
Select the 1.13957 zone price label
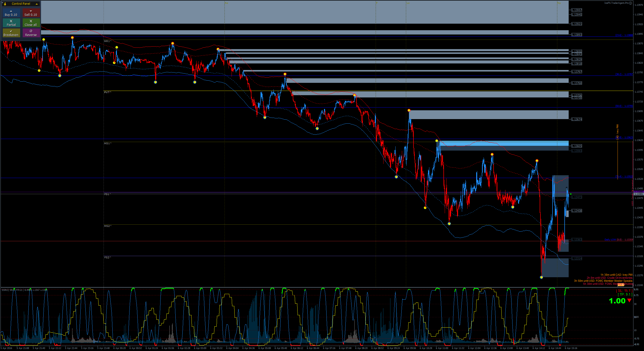click(x=576, y=10)
